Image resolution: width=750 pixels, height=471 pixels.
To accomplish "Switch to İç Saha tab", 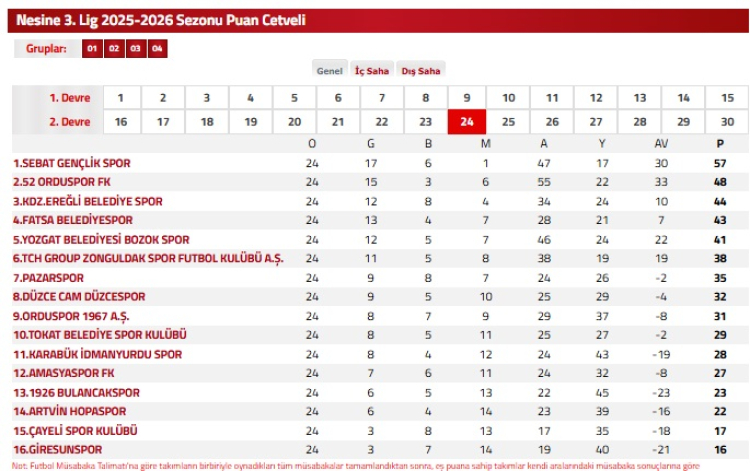I will click(371, 71).
